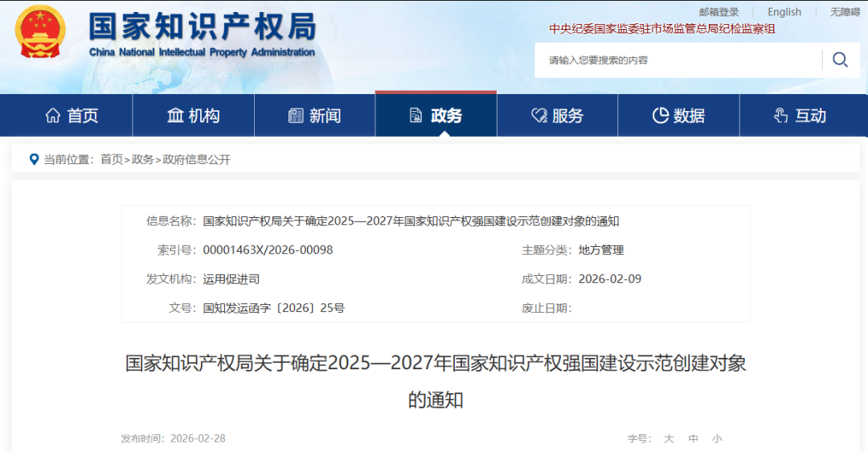Click the newspaper icon beside 新闻
Screen dimensions: 868x452
pos(296,115)
